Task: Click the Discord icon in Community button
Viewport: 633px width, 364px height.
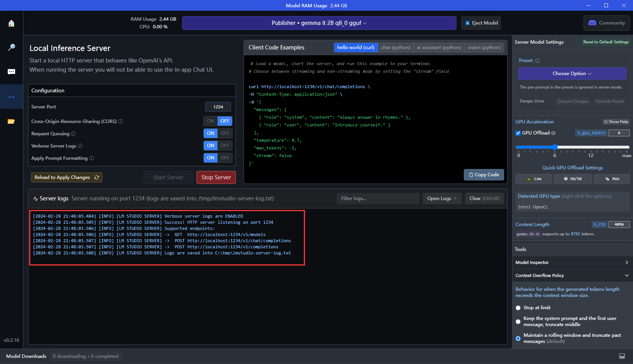Action: pyautogui.click(x=592, y=23)
